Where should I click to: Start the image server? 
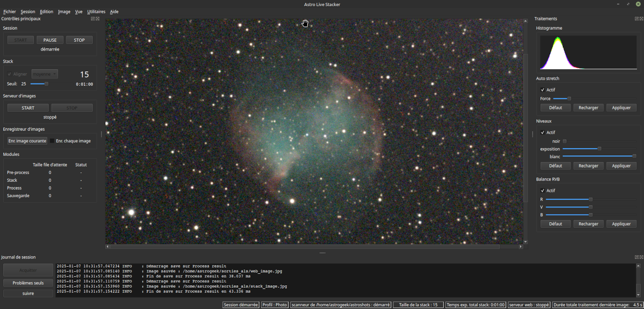pyautogui.click(x=28, y=108)
